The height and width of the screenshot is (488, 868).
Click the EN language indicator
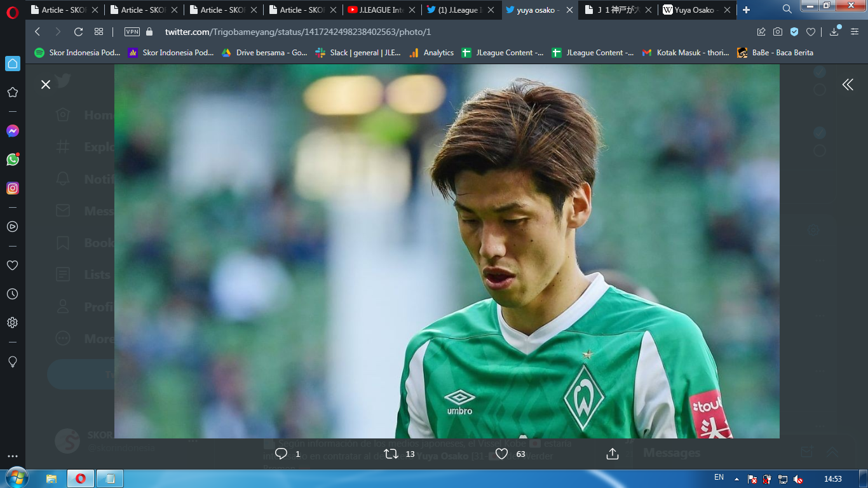tap(719, 477)
